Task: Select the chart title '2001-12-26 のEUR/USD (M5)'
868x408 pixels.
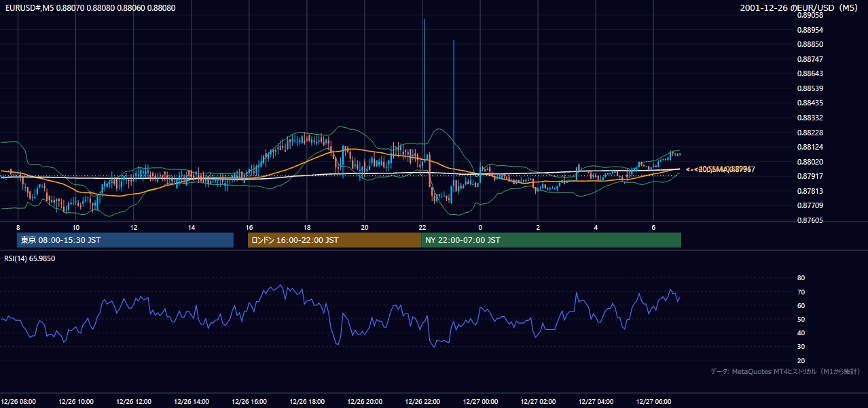Action: (800, 8)
